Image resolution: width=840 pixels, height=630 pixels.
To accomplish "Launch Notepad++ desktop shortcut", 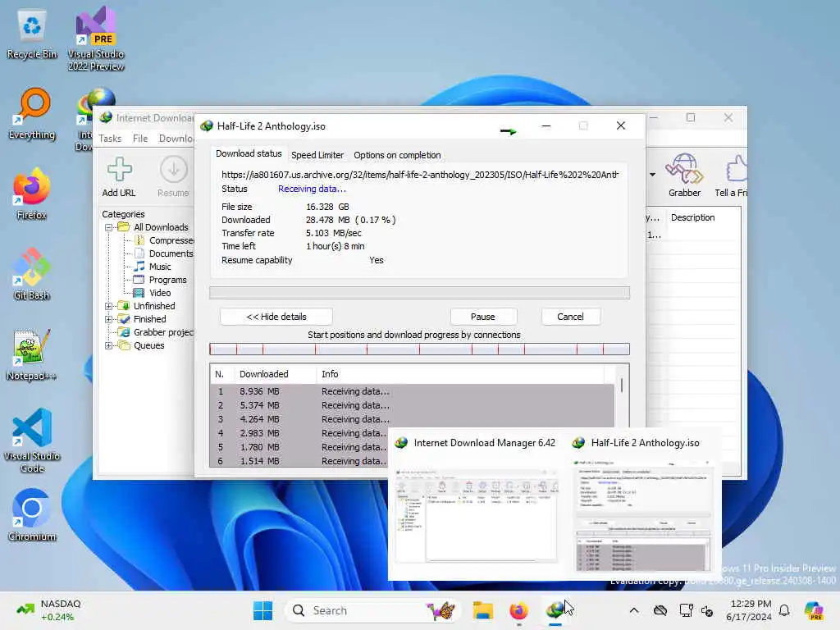I will coord(32,354).
